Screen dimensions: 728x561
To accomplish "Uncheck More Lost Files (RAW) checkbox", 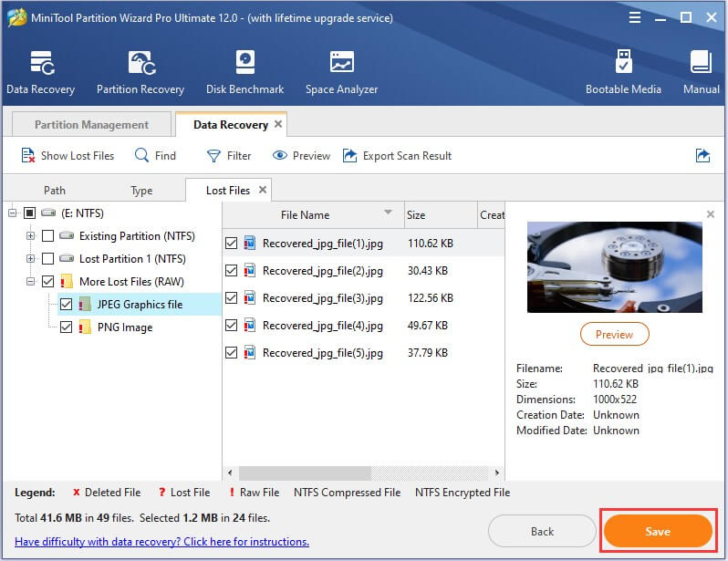I will [x=47, y=282].
